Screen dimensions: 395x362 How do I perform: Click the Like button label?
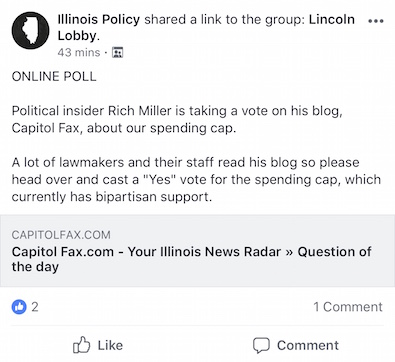[x=110, y=345]
